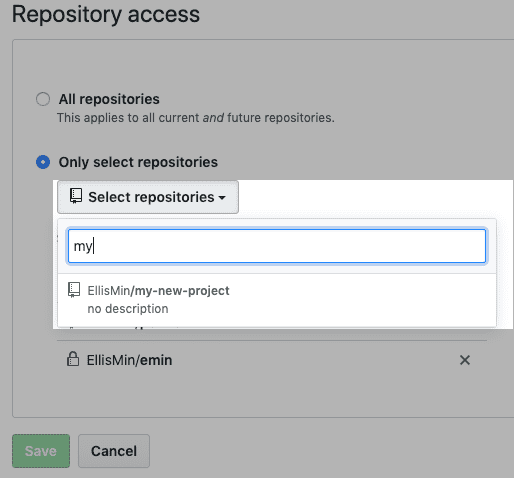Remove EllisMin/emin with the X icon

pos(465,360)
